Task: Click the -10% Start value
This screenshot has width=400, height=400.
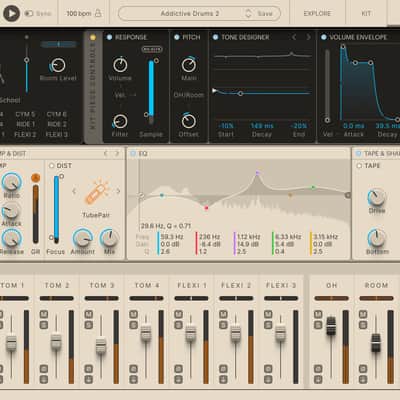Action: click(226, 126)
